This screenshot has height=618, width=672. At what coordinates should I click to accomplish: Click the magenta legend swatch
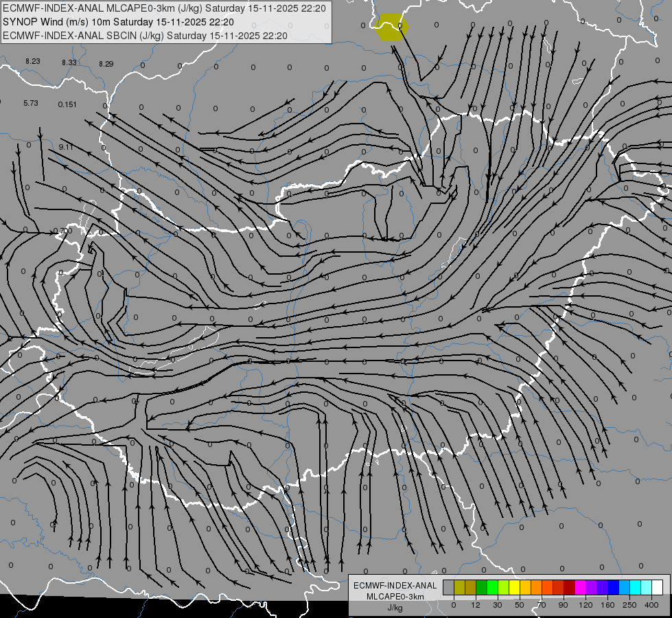click(x=580, y=587)
